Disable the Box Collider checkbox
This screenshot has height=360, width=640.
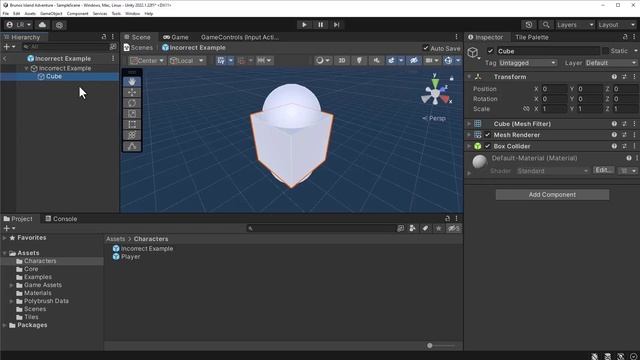(x=487, y=146)
